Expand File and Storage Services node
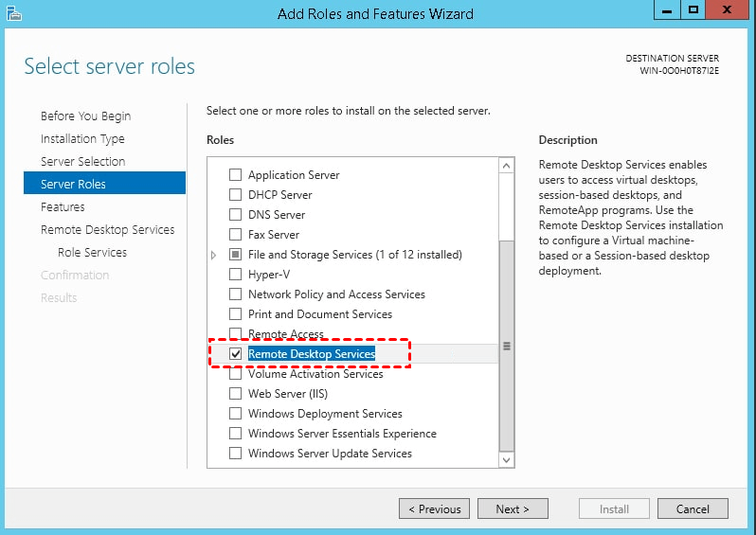This screenshot has height=535, width=756. point(214,255)
